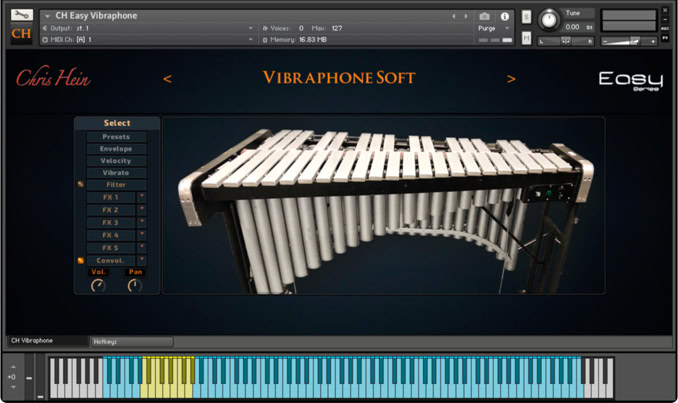Click the camera snapshot icon
678x403 pixels.
coord(484,16)
